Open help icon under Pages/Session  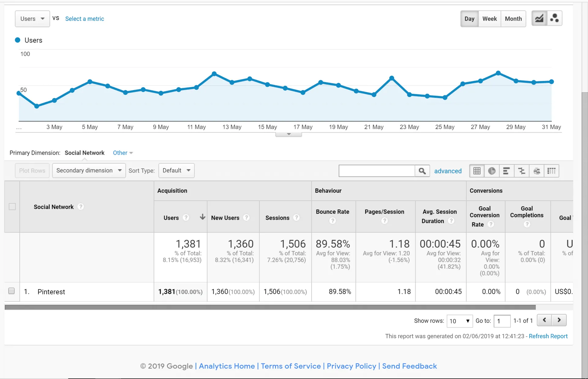click(x=384, y=221)
